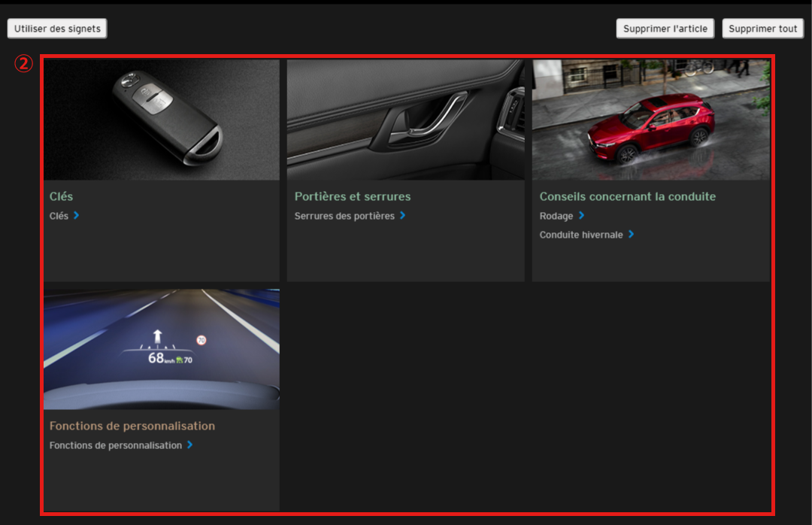Screen dimensions: 812x525
Task: Click the orange 'Fonctions de personnalisation' heading
Action: click(132, 426)
